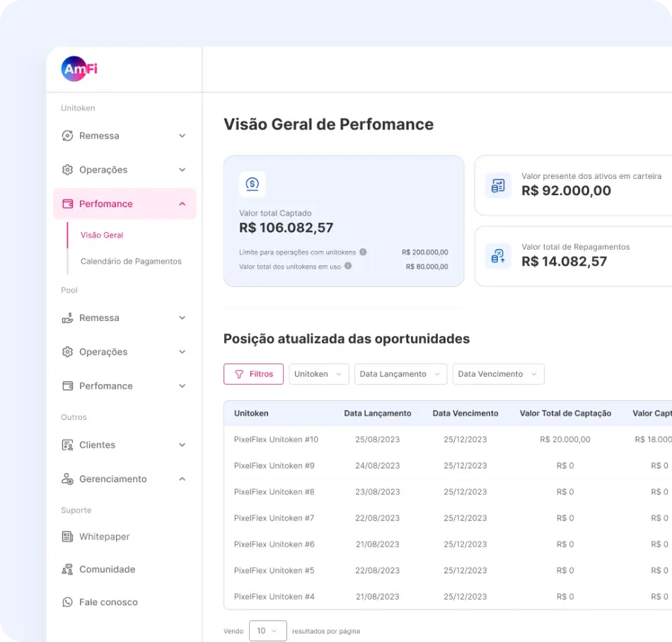Click the Filtros button
The width and height of the screenshot is (672, 642).
[253, 374]
